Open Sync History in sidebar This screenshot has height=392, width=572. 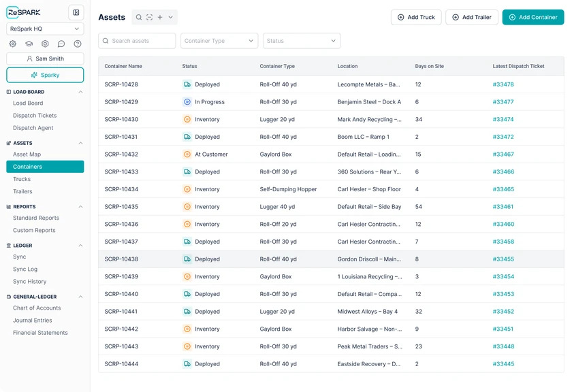pyautogui.click(x=29, y=282)
